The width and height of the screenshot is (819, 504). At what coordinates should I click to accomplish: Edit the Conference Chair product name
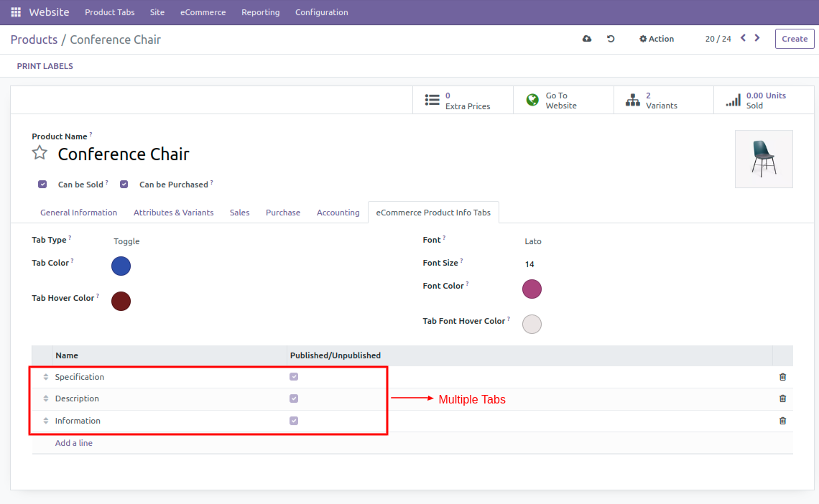tap(124, 154)
